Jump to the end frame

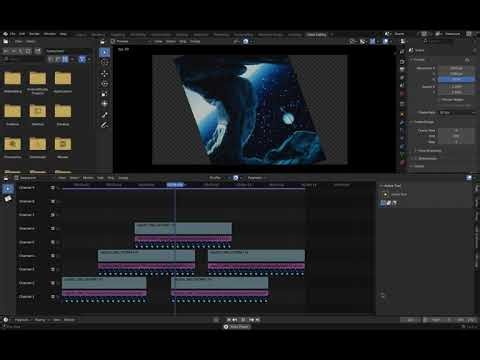pyautogui.click(x=257, y=320)
